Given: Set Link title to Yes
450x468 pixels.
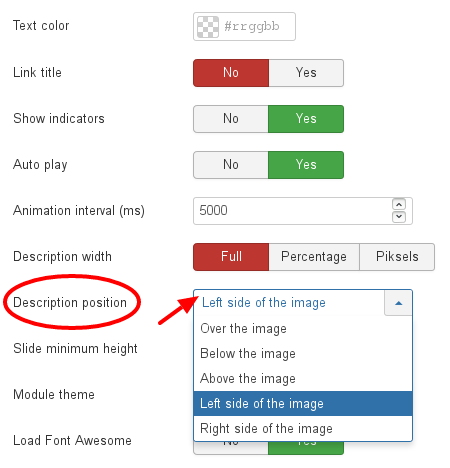Looking at the screenshot, I should [306, 73].
